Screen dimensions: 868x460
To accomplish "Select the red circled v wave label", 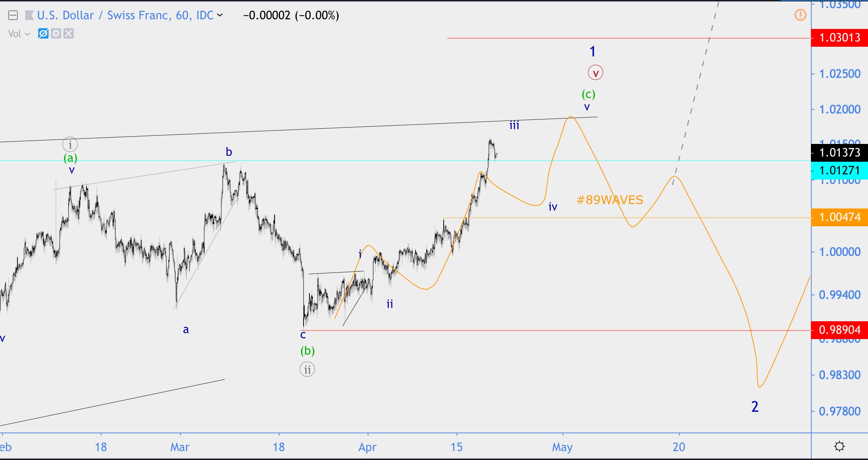I will point(596,73).
